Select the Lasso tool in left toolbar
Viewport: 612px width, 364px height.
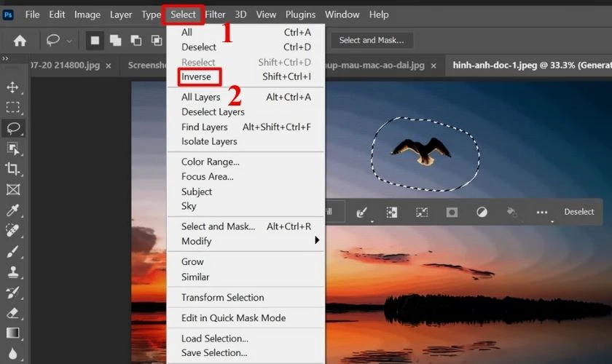point(13,128)
